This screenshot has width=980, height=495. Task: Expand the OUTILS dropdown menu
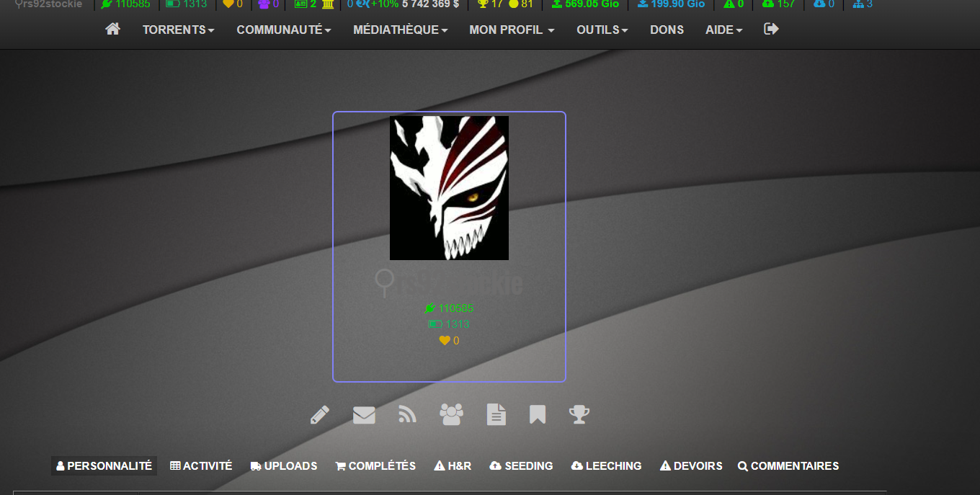point(602,30)
